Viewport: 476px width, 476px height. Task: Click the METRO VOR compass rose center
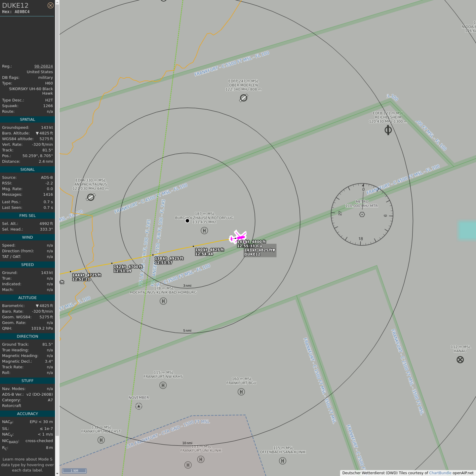point(362,215)
